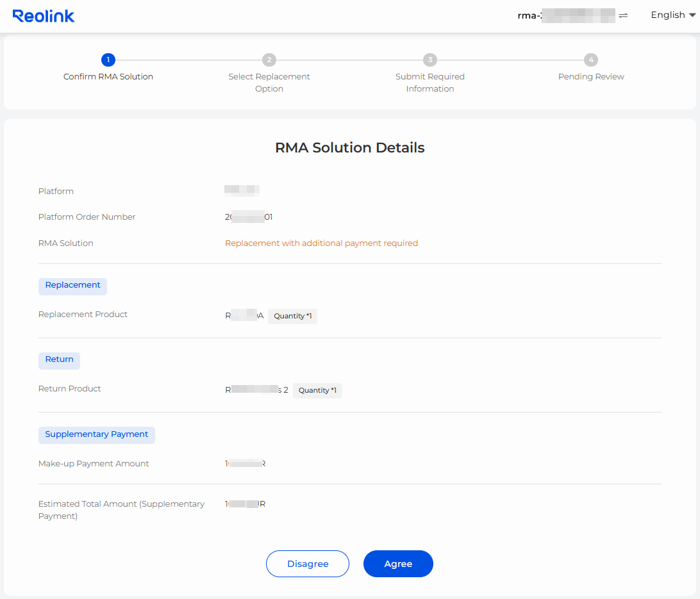
Task: Click the Quantity *1 badge under Return Product
Action: [x=317, y=390]
